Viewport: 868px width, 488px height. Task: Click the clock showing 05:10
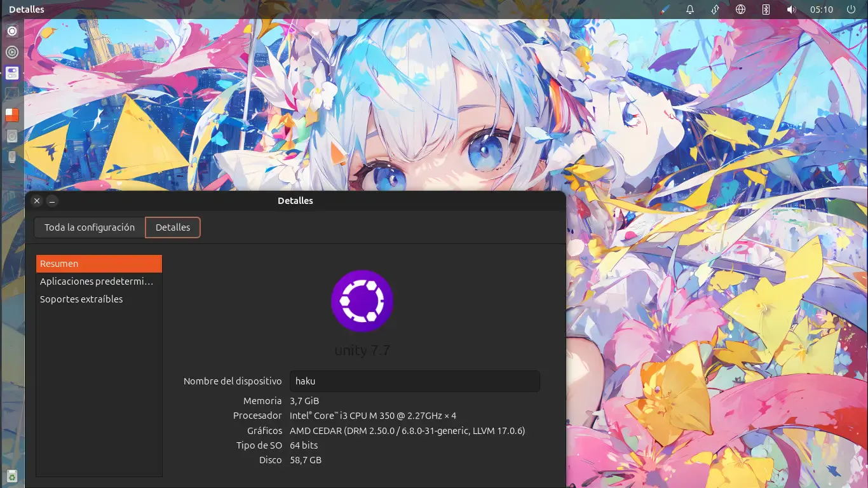[x=821, y=10]
